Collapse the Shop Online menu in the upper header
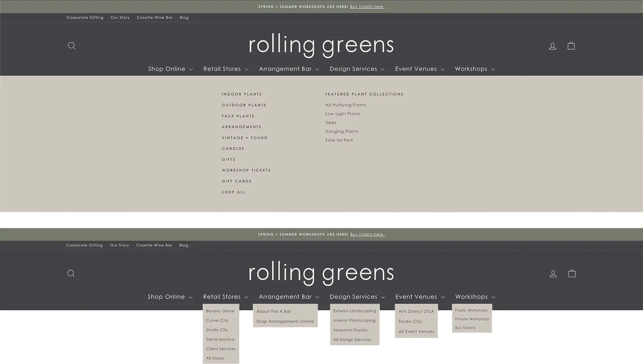The height and width of the screenshot is (364, 643). coord(171,69)
